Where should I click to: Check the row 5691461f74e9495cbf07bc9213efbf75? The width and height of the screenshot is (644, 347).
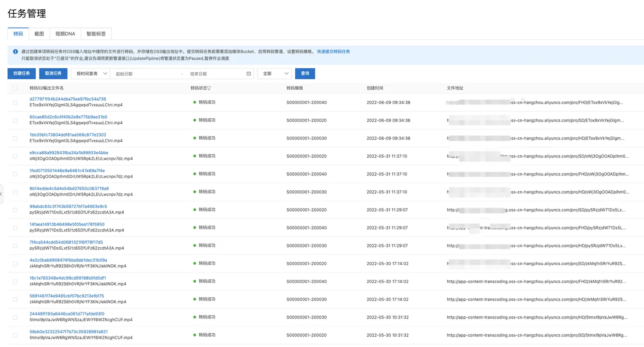pyautogui.click(x=15, y=300)
